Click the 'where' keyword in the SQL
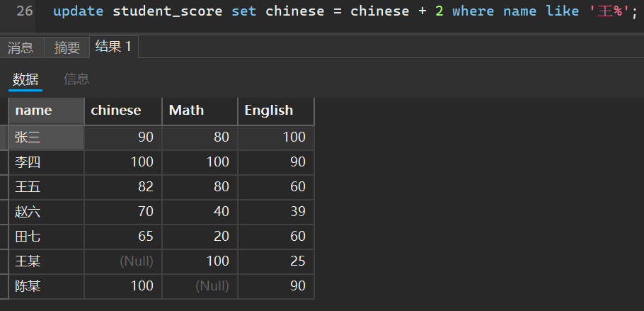Screen dimensions: 644x311 coord(473,11)
